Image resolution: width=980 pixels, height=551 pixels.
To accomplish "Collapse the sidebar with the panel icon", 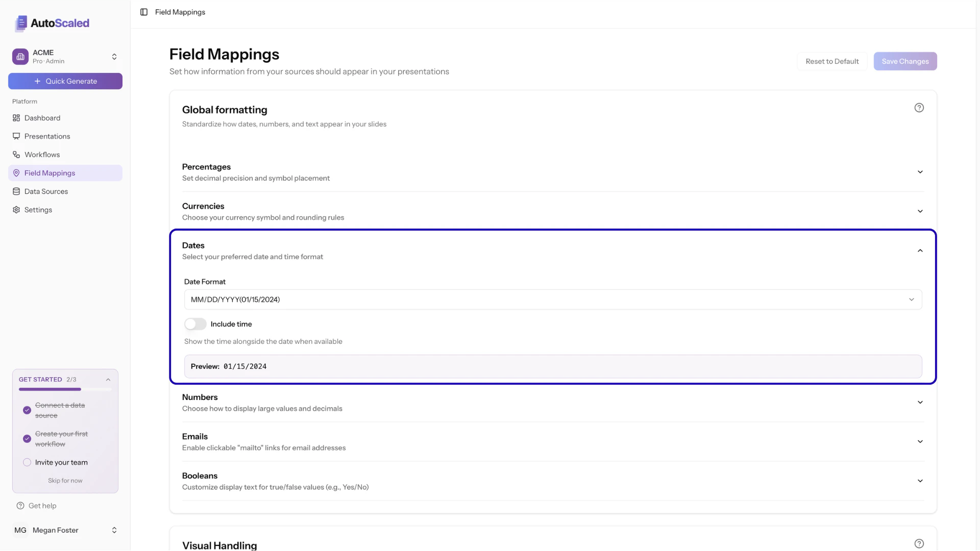I will 143,12.
